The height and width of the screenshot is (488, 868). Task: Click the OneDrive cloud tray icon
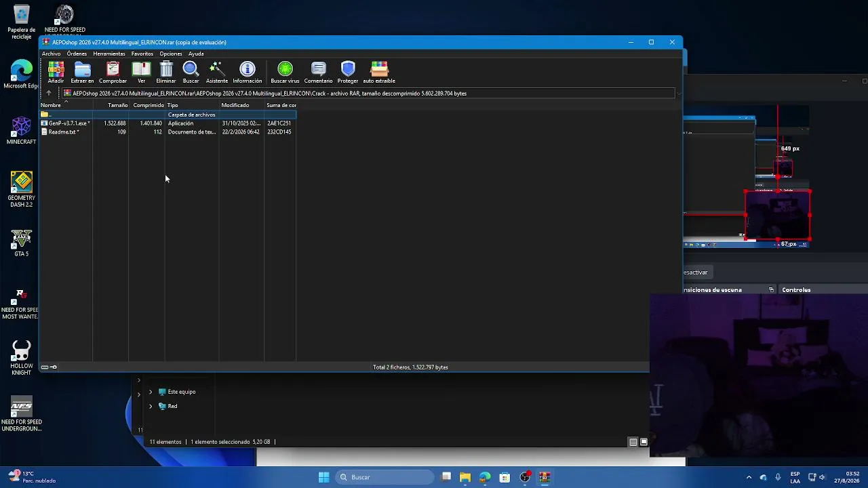pos(764,477)
